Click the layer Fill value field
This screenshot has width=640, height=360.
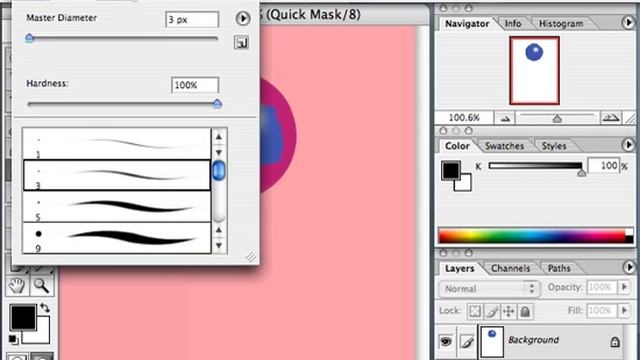(x=602, y=311)
